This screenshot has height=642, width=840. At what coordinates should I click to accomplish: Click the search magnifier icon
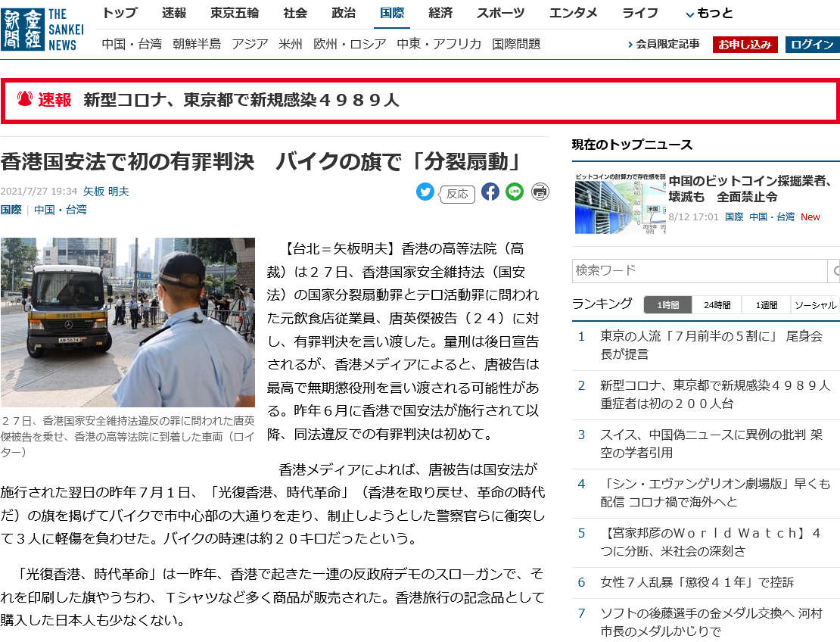pyautogui.click(x=834, y=271)
